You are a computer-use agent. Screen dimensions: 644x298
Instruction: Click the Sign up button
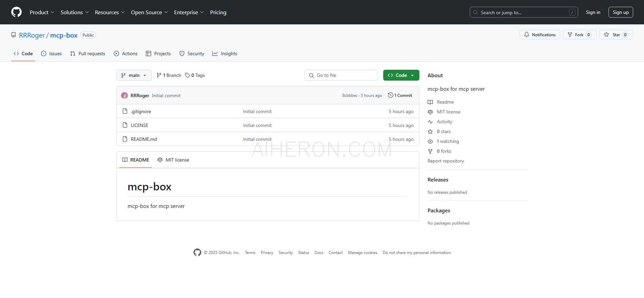(x=621, y=12)
